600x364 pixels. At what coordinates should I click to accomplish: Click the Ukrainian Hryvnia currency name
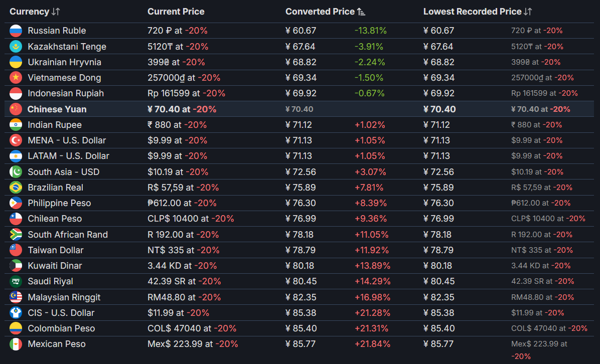[64, 62]
